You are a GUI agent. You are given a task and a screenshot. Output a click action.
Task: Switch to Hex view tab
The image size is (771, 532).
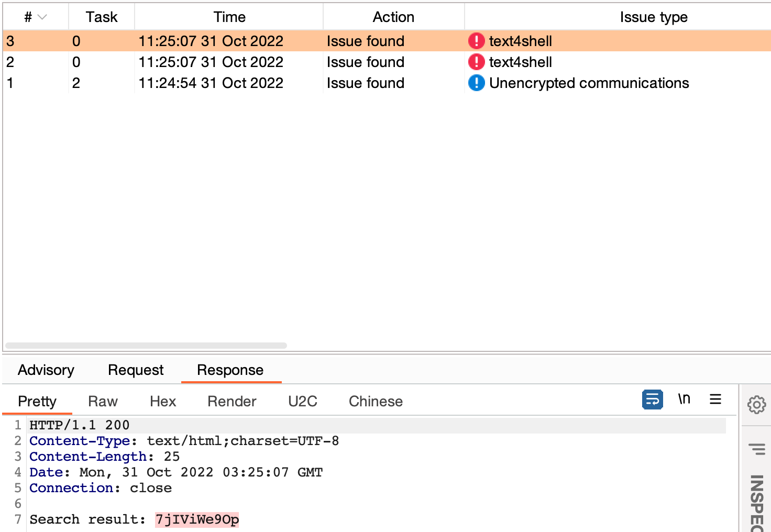coord(163,402)
